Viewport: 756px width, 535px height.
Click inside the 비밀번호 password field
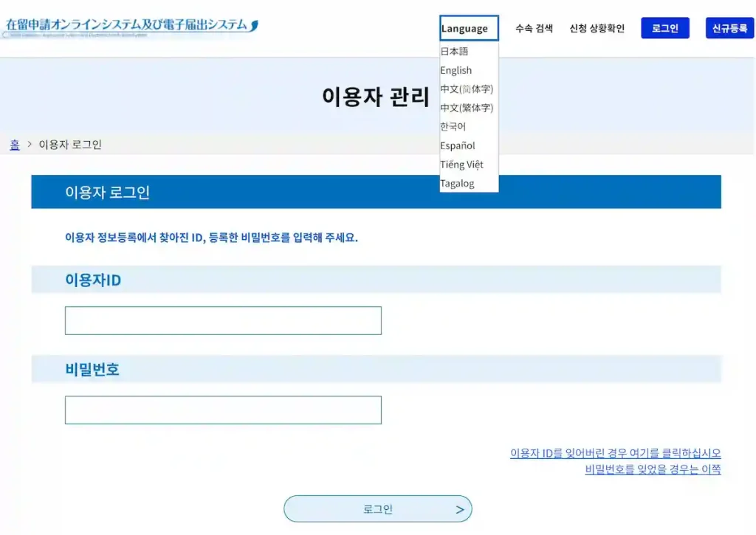(223, 410)
